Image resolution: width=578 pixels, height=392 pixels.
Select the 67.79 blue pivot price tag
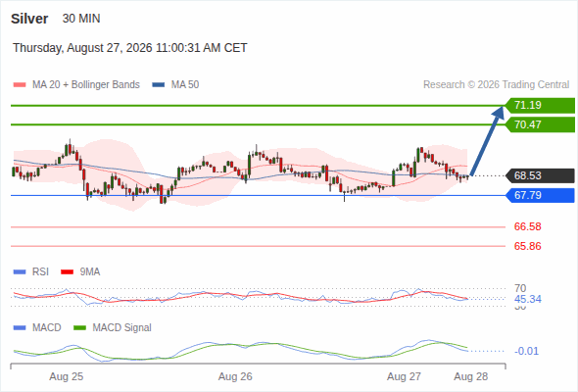(540, 195)
